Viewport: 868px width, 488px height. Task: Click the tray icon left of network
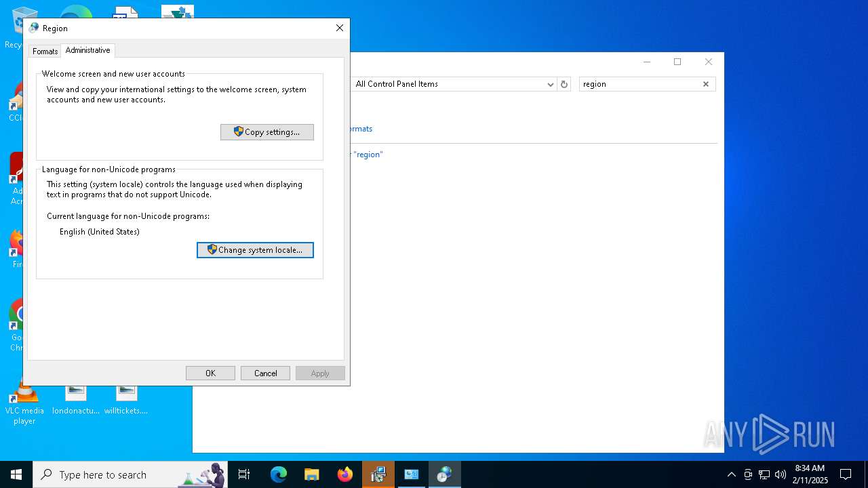coord(748,474)
